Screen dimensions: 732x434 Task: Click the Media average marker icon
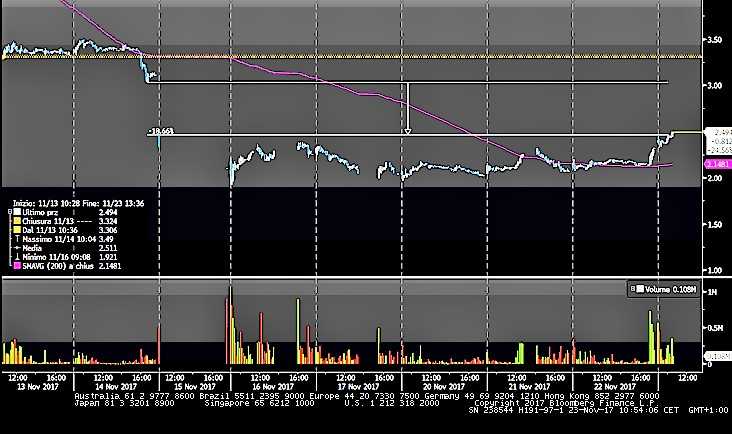point(18,248)
